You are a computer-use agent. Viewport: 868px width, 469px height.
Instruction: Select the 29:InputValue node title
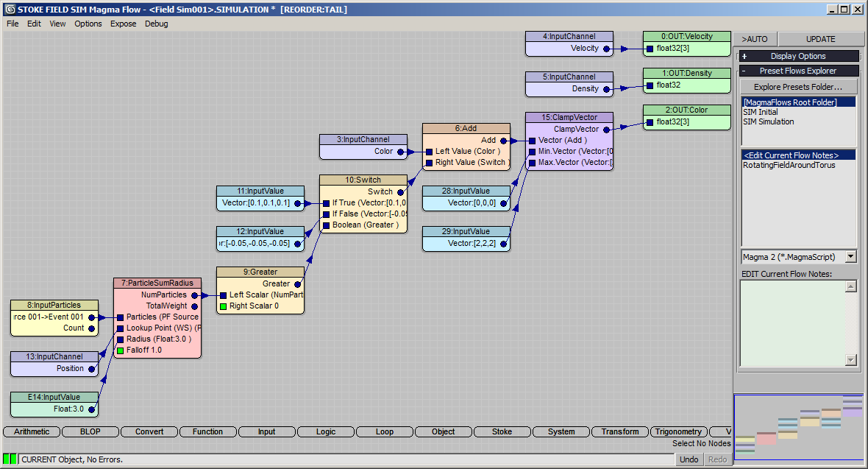[x=466, y=232]
